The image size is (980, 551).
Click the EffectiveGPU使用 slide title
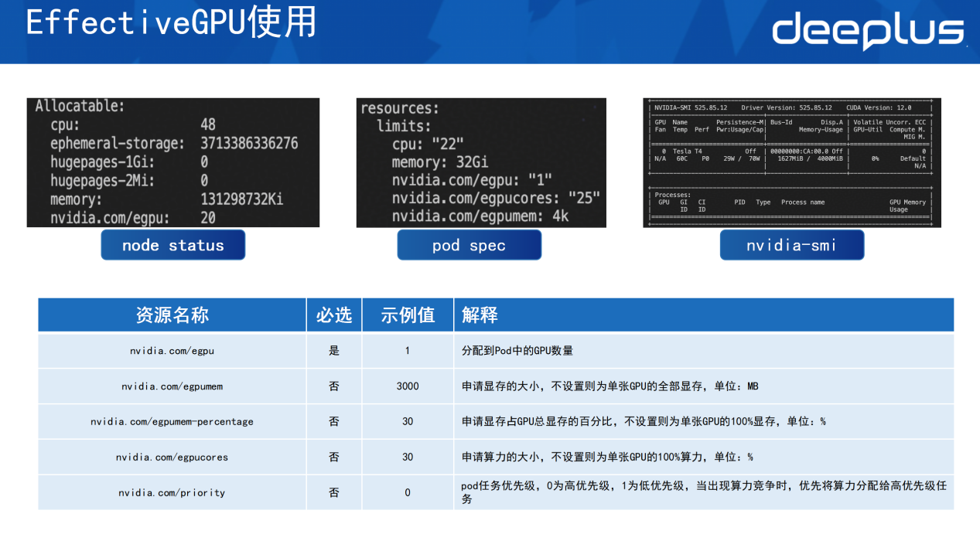[171, 23]
